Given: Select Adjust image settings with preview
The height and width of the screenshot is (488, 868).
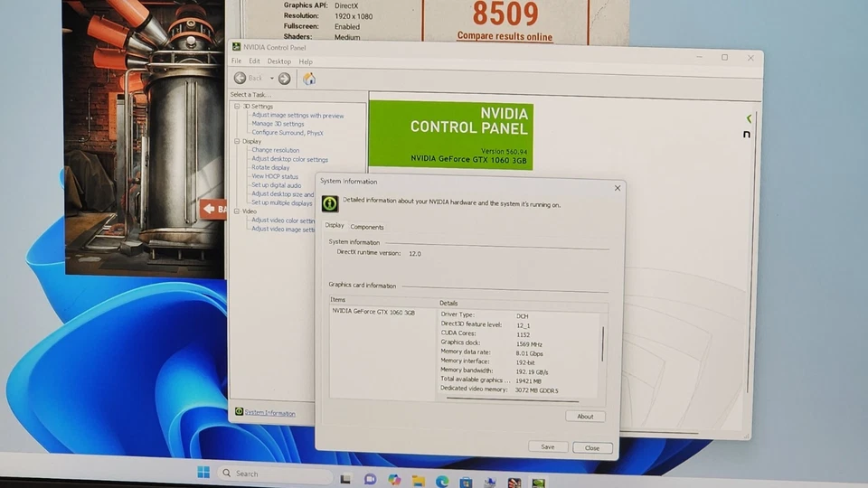Looking at the screenshot, I should 297,116.
